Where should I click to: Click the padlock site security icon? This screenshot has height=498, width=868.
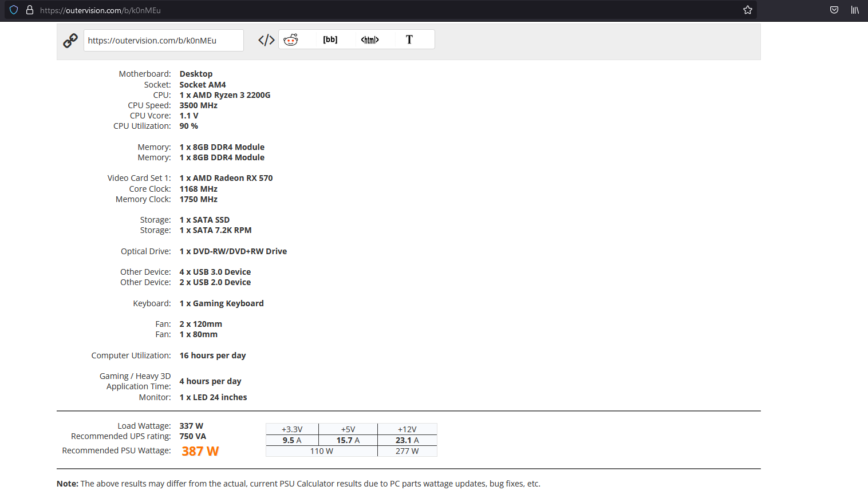tap(30, 10)
